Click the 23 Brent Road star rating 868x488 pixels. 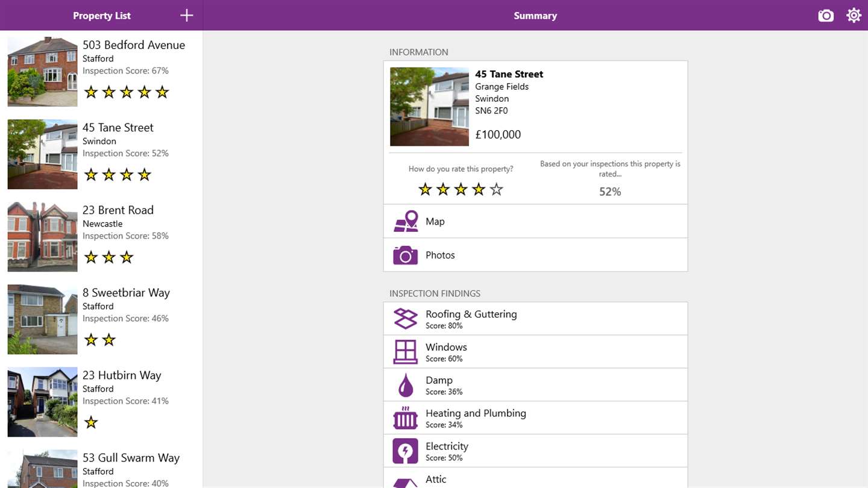click(108, 257)
